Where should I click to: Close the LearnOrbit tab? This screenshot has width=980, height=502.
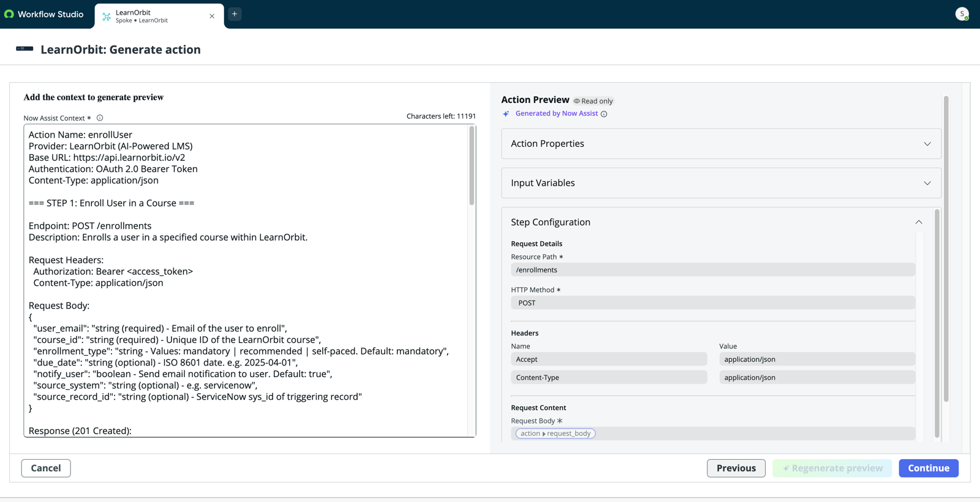pos(212,17)
